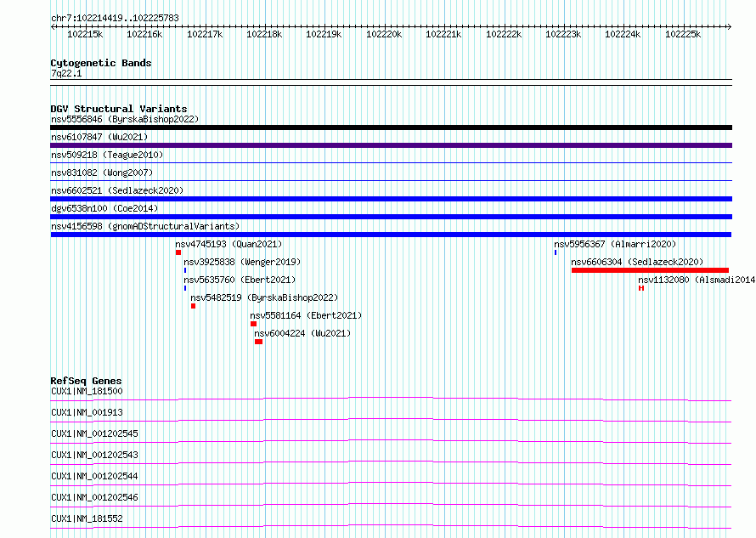Image resolution: width=756 pixels, height=538 pixels.
Task: Click nsv5956367 (Almarri2020) label
Action: [615, 244]
